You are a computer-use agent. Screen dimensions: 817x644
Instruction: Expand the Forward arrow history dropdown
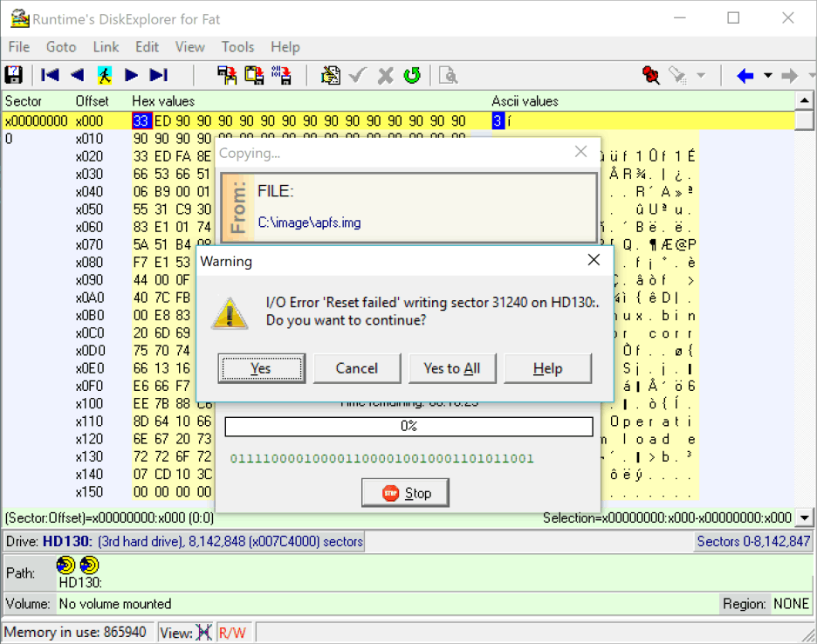click(x=808, y=75)
